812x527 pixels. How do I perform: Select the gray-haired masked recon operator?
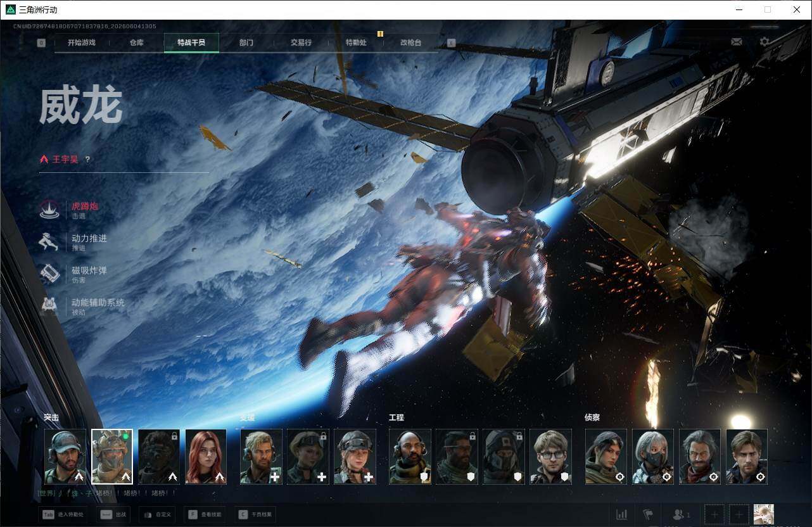pyautogui.click(x=653, y=457)
